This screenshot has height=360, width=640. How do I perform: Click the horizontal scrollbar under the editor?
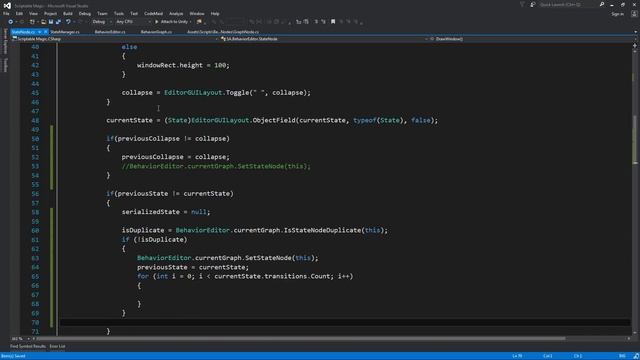click(301, 339)
